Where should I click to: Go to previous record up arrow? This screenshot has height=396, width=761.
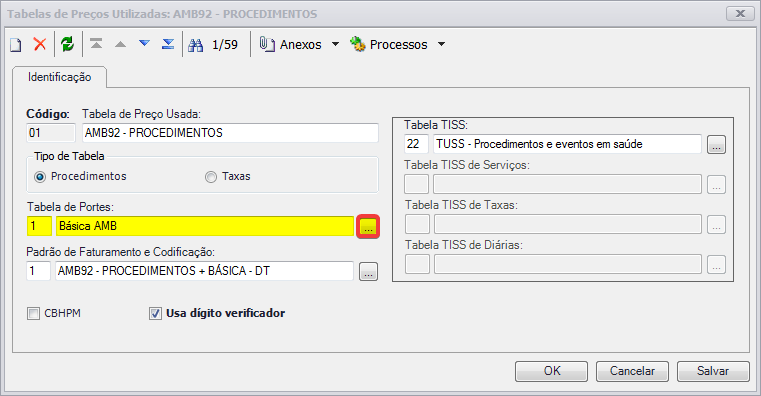coord(120,45)
